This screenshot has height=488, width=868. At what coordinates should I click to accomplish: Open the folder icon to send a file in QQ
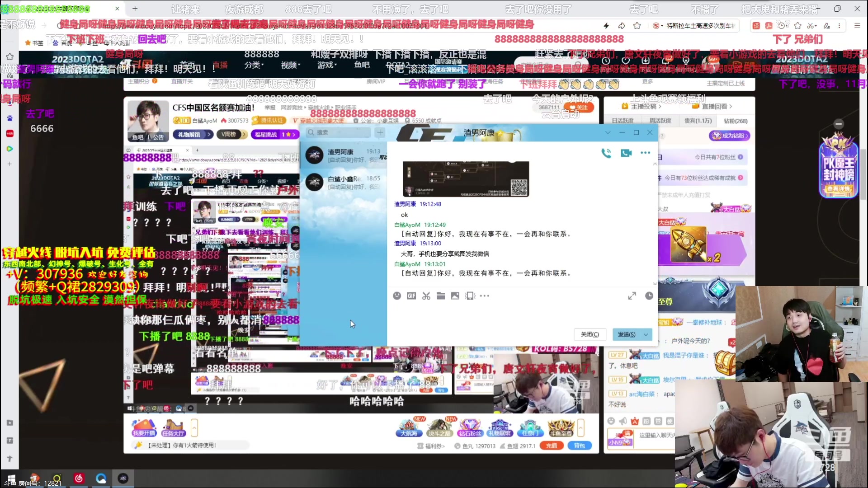point(441,296)
